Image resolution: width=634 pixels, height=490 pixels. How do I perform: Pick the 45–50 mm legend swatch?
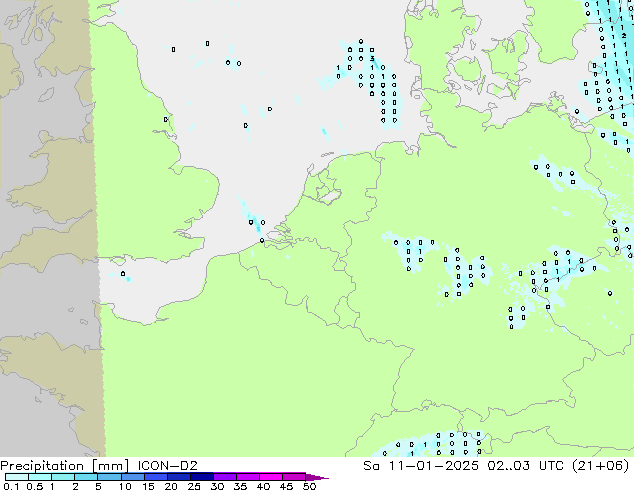pos(294,477)
